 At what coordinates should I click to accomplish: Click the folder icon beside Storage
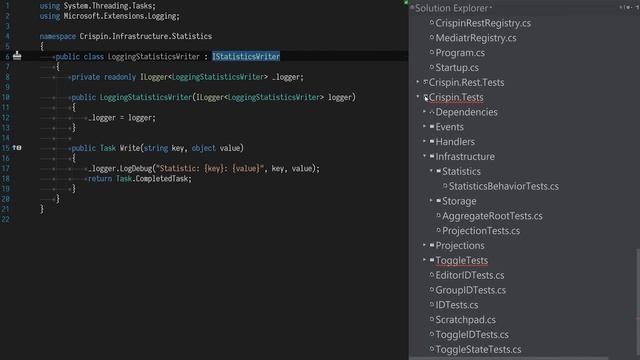pos(438,201)
